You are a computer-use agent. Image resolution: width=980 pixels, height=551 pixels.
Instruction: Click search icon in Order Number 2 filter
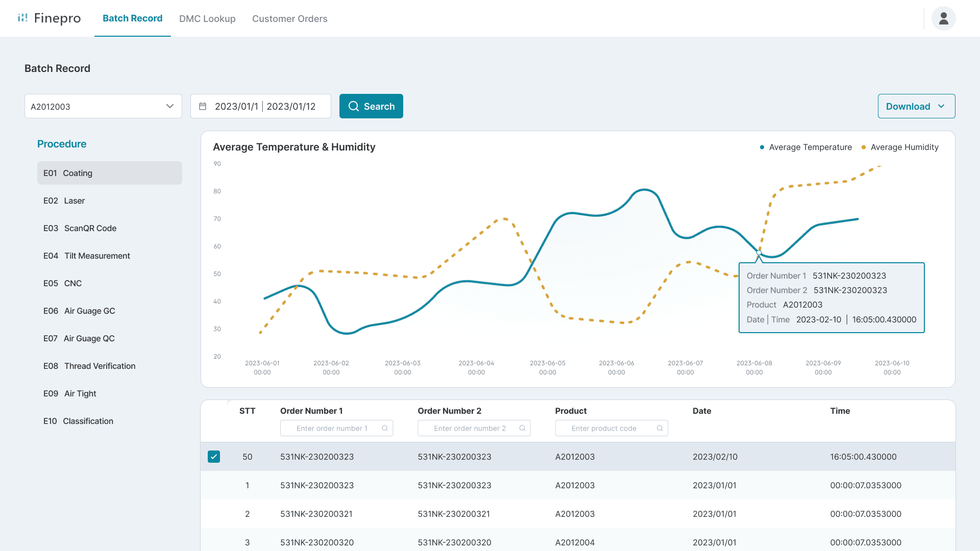(522, 429)
